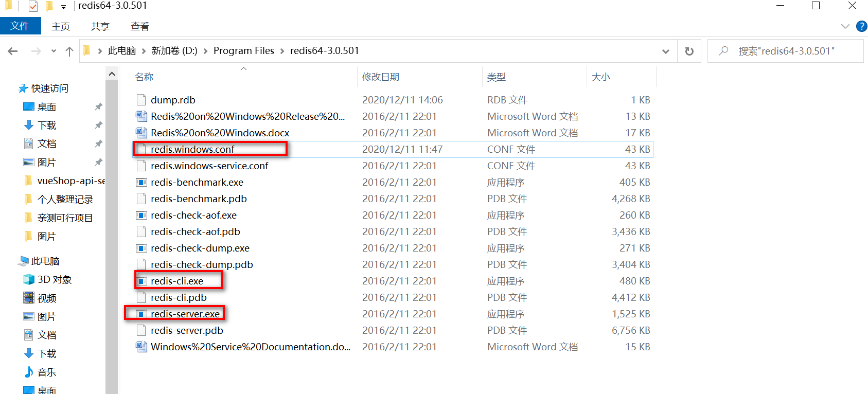Click the navigation pane scroll up arrow

click(x=112, y=74)
